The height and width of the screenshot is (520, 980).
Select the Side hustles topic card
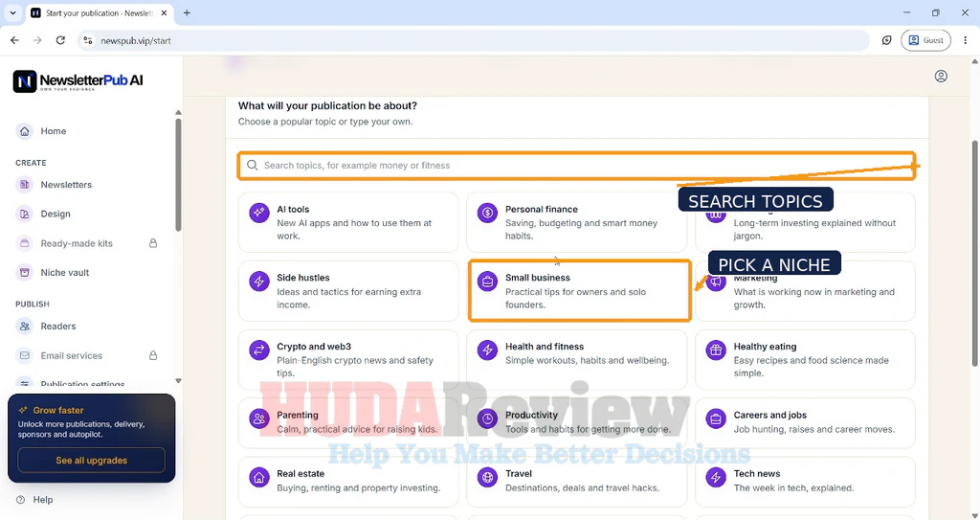[x=348, y=291]
